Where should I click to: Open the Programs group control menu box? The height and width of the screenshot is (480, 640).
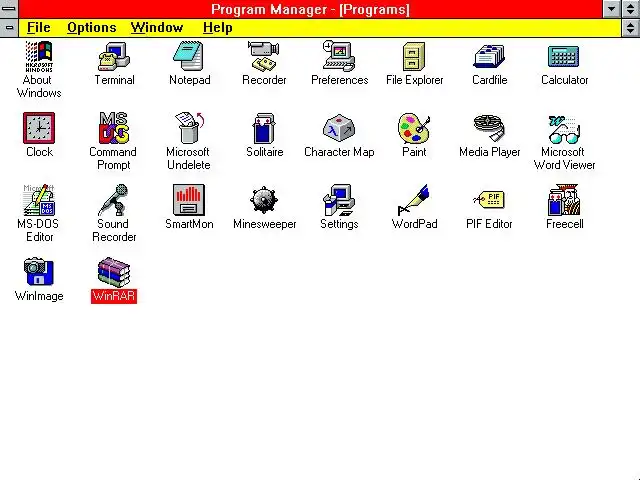tap(9, 28)
